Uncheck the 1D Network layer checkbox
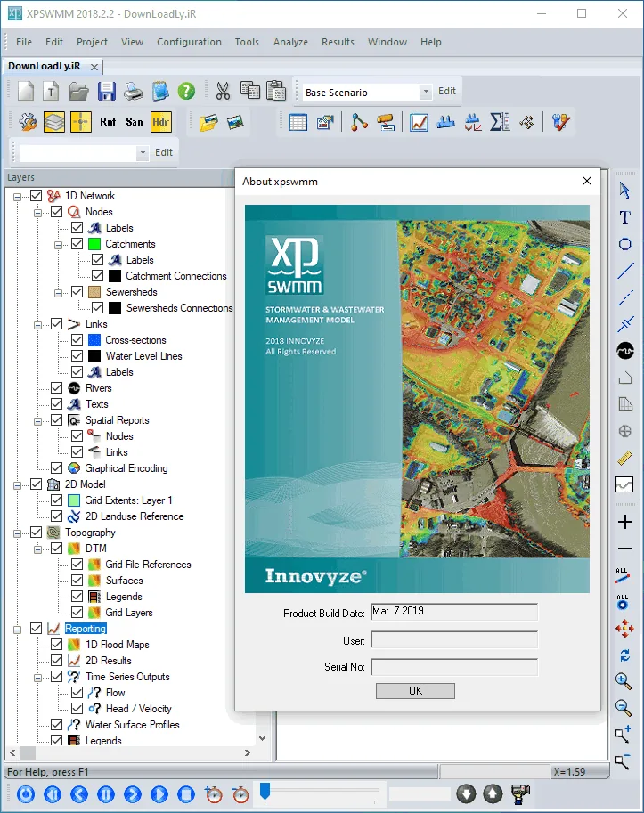Image resolution: width=644 pixels, height=813 pixels. click(36, 196)
